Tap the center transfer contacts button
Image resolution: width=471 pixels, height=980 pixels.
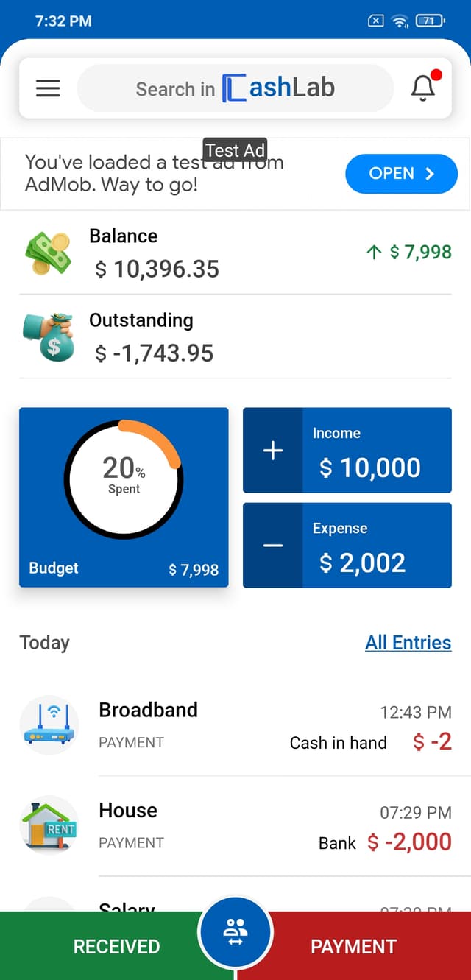tap(235, 932)
